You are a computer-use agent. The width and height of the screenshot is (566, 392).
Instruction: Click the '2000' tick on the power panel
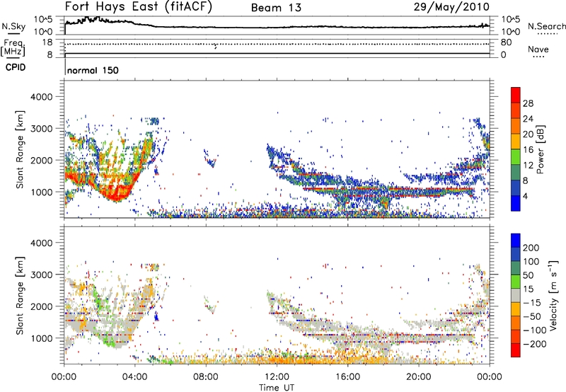coord(42,160)
